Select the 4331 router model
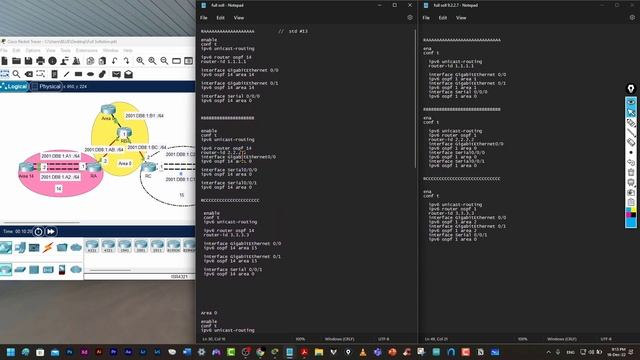Screen dimensions: 640x360 tap(92, 246)
